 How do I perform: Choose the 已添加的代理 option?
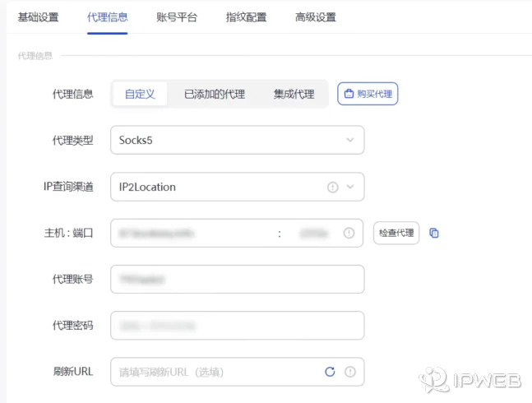pyautogui.click(x=215, y=94)
